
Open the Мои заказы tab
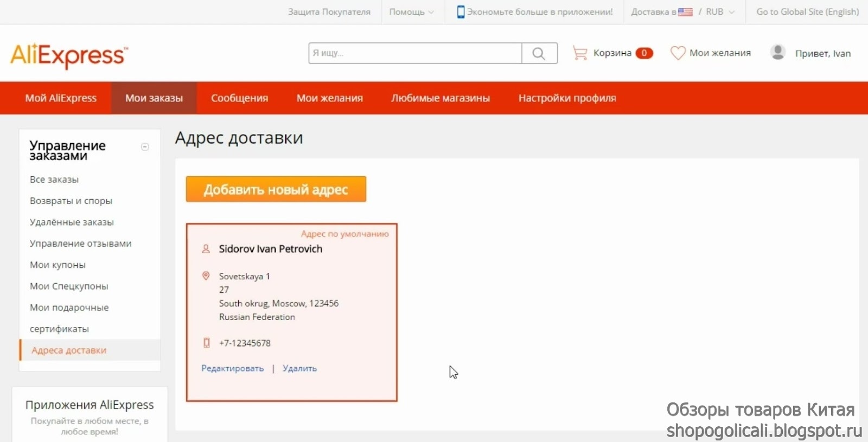[154, 98]
